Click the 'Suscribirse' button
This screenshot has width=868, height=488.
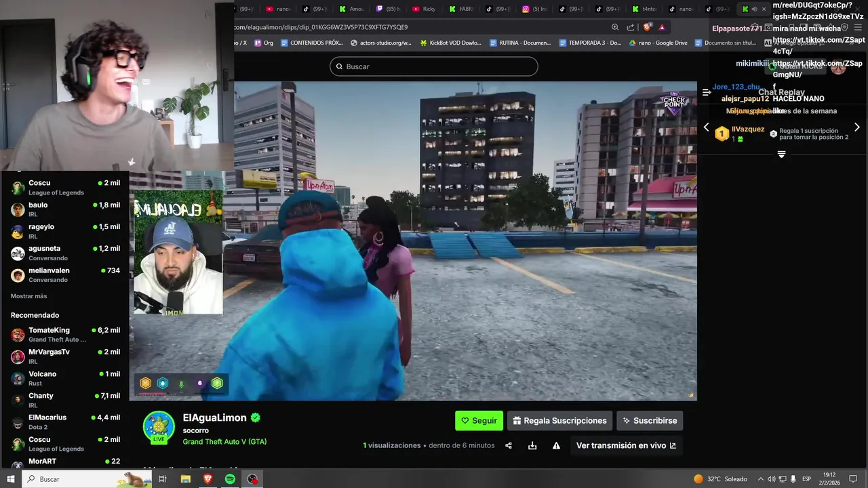click(x=650, y=420)
